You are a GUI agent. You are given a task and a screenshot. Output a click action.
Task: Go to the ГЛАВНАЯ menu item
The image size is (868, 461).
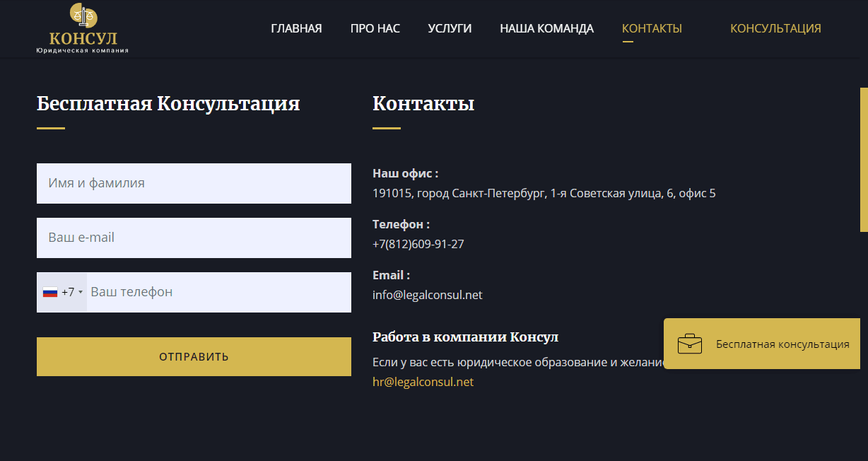296,28
